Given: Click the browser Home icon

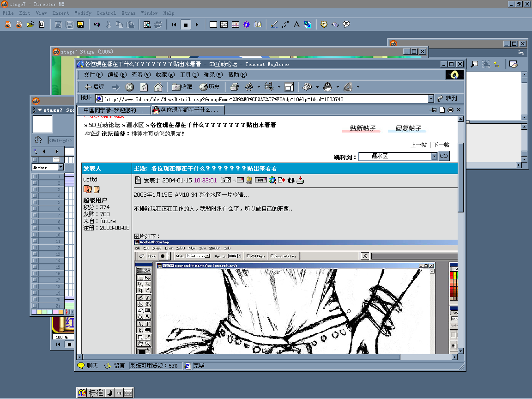Looking at the screenshot, I should [x=158, y=87].
